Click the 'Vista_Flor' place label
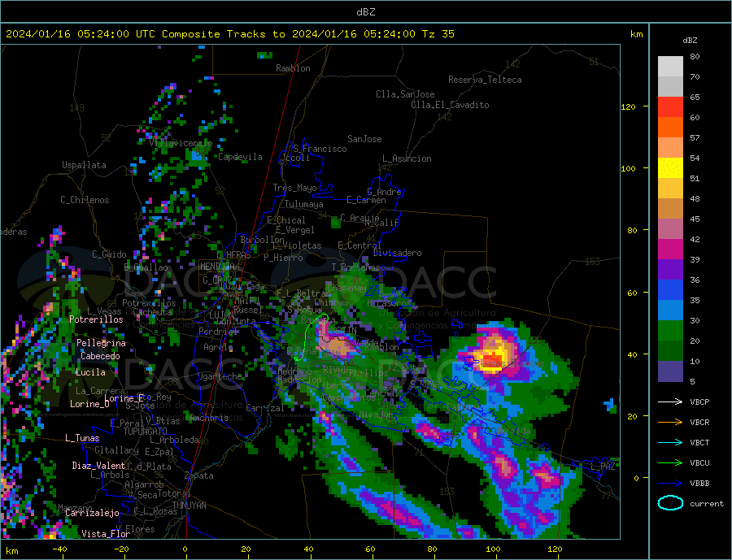The height and width of the screenshot is (560, 732). coord(106,534)
